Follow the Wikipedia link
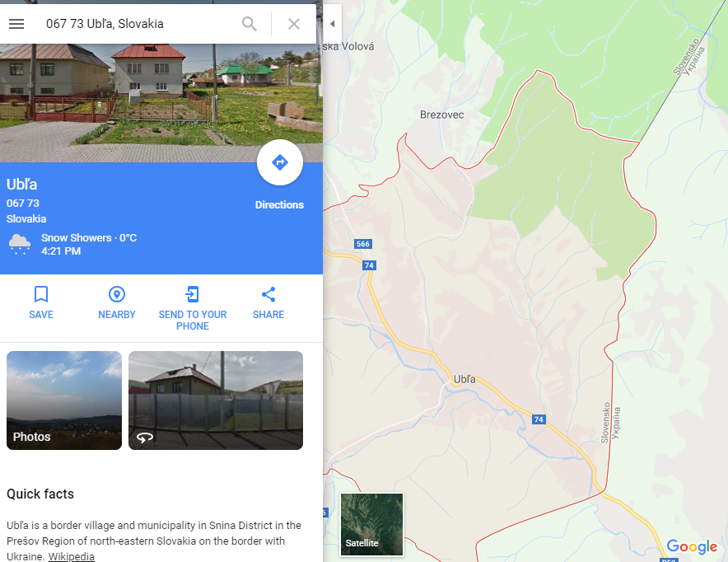 click(72, 556)
